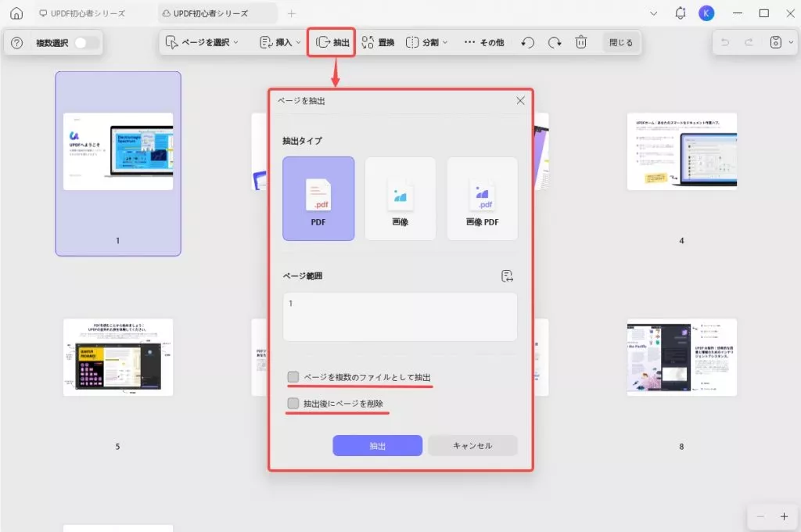
Task: Rotate pages counterclockwise icon
Action: 528,42
